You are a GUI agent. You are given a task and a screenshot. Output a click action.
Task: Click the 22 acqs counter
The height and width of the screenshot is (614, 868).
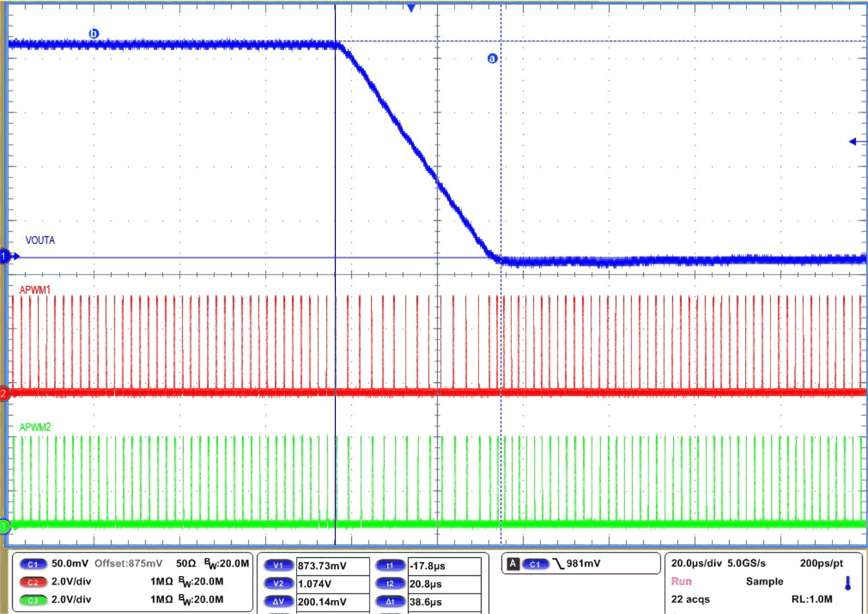pyautogui.click(x=689, y=599)
